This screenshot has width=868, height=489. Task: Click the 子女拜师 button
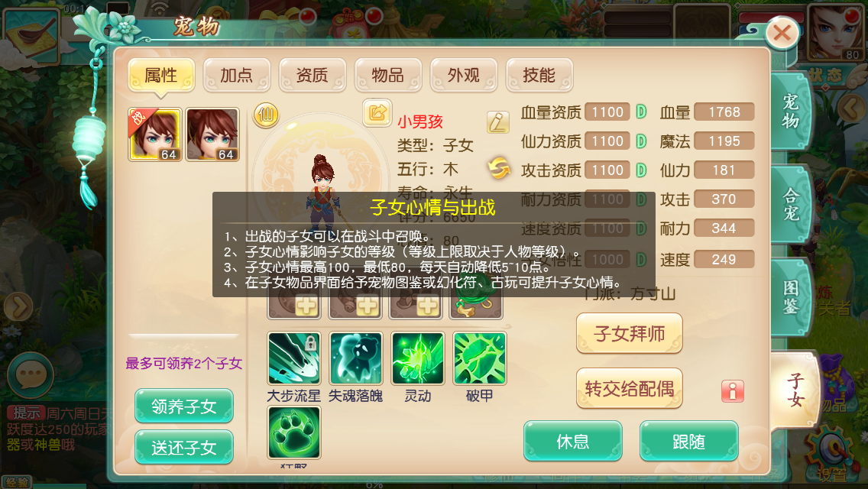(630, 333)
